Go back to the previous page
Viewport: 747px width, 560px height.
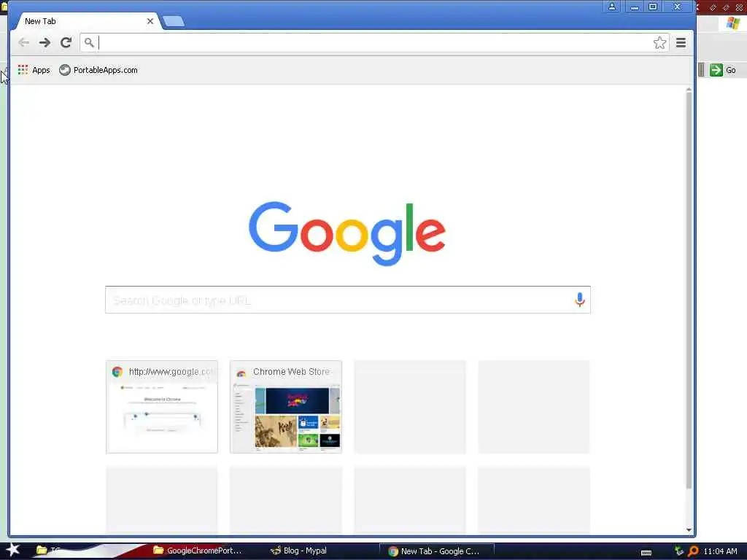pyautogui.click(x=23, y=43)
